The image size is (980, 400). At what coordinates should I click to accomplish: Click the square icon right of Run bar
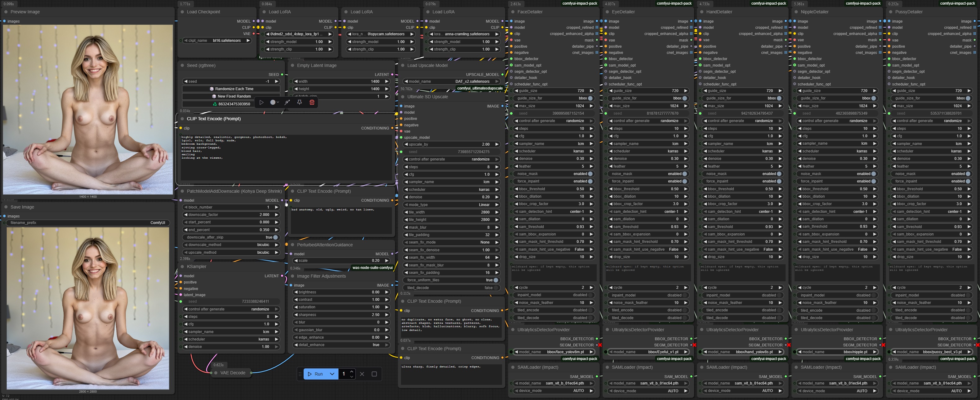tap(374, 374)
